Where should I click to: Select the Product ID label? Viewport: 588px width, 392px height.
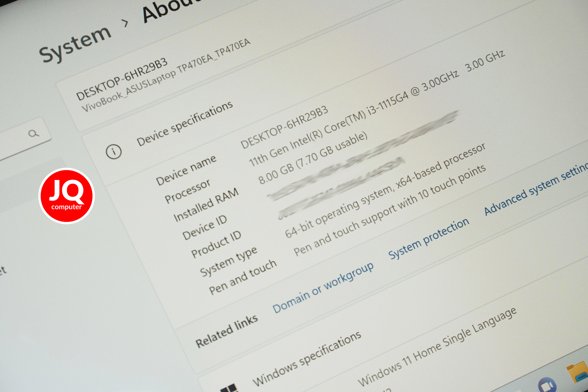click(216, 244)
